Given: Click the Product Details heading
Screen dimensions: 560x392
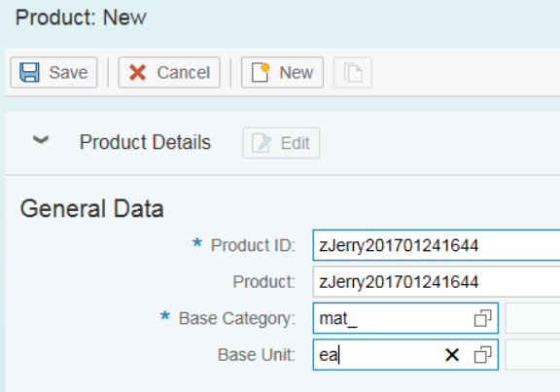Looking at the screenshot, I should point(145,142).
